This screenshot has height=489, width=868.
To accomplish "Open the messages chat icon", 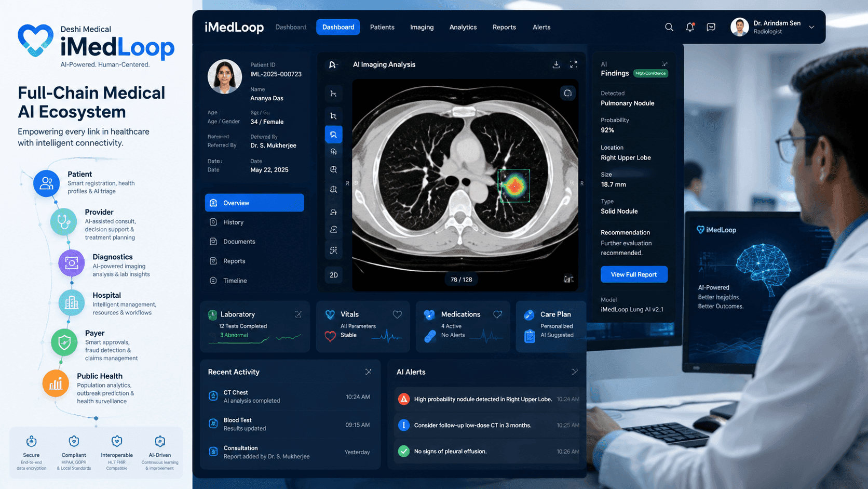I will click(711, 27).
